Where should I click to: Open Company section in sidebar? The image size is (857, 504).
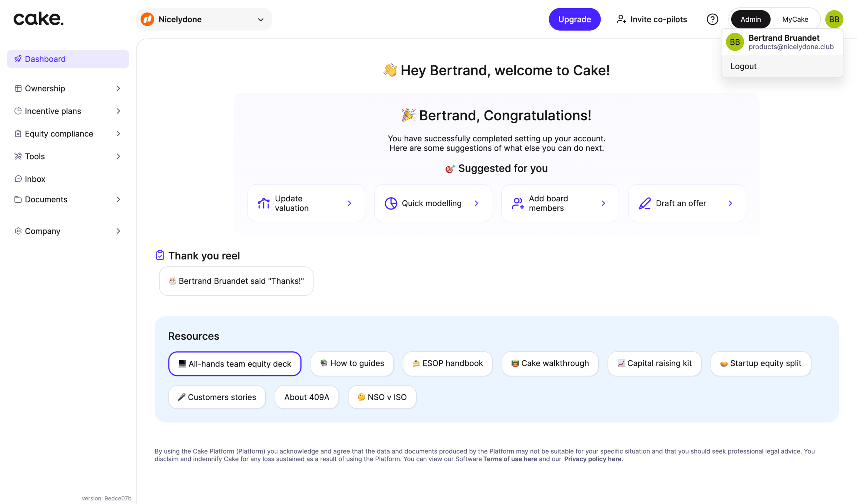[68, 231]
